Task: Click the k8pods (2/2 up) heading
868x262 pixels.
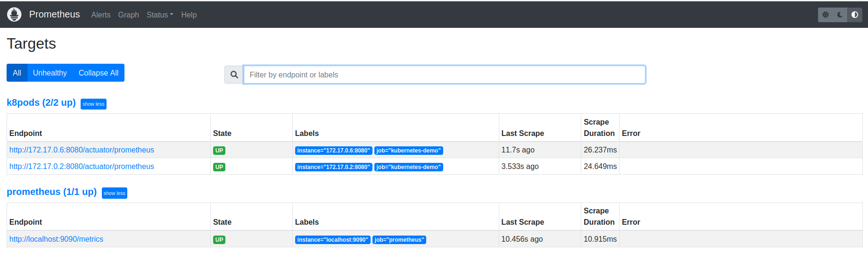Action: [x=41, y=102]
